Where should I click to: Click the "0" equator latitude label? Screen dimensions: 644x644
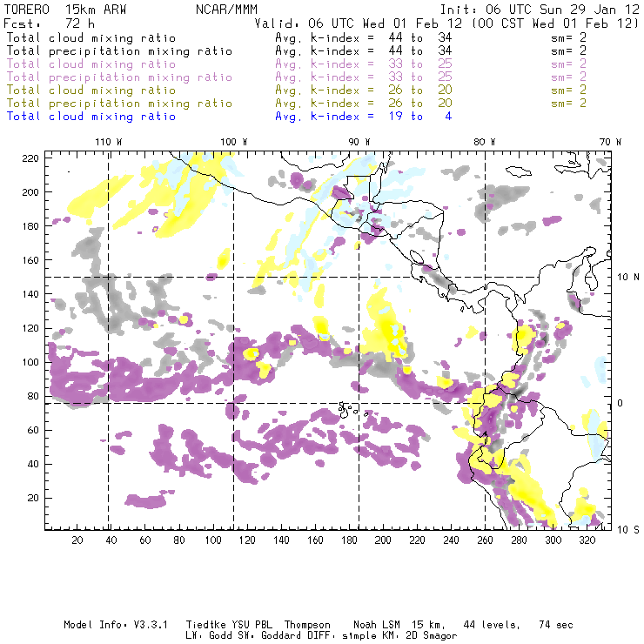tap(621, 403)
